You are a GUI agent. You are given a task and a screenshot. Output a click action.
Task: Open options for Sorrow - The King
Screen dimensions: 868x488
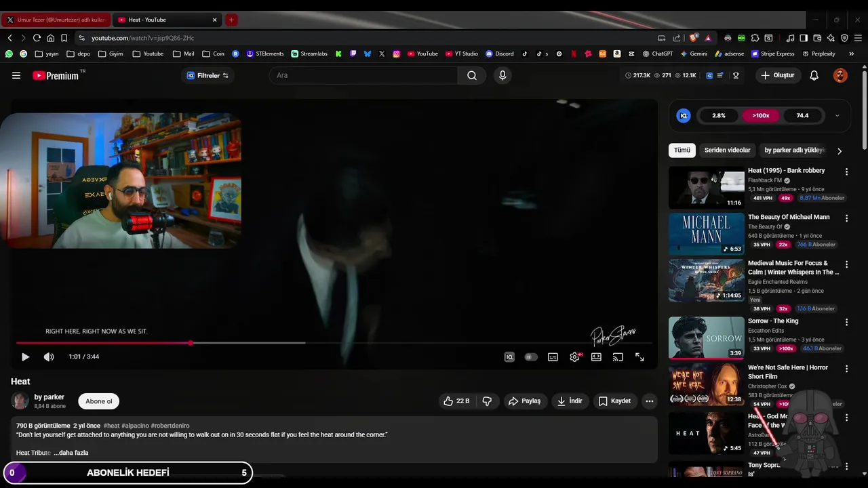point(846,323)
